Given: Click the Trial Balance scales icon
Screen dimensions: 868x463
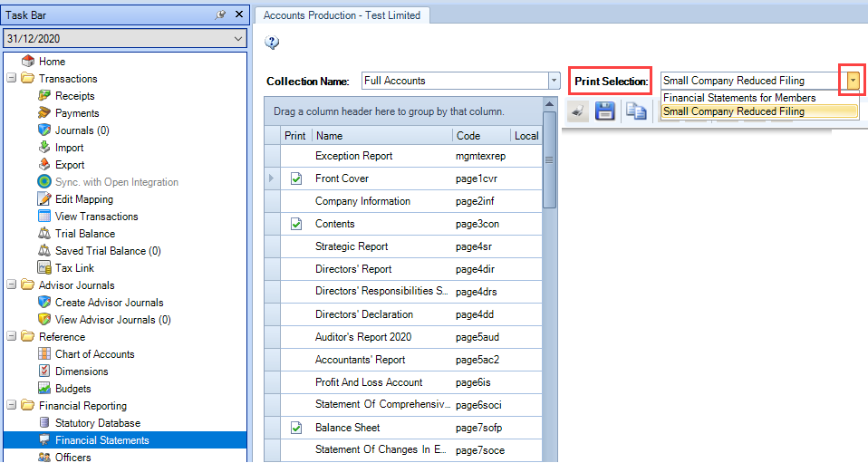Looking at the screenshot, I should tap(44, 233).
